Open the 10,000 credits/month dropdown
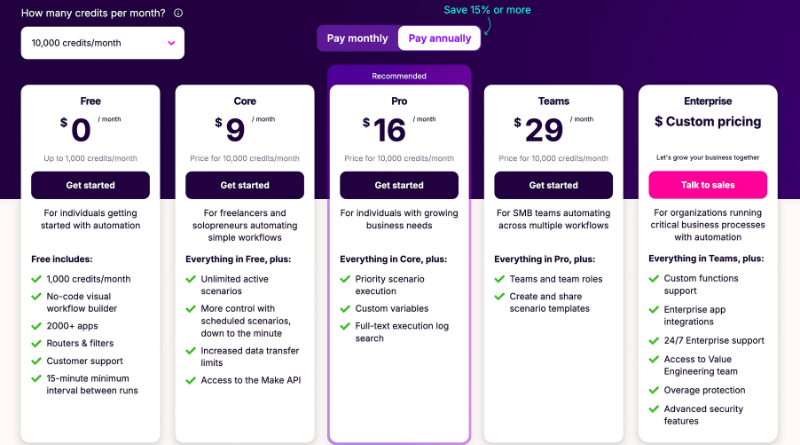 click(x=101, y=43)
